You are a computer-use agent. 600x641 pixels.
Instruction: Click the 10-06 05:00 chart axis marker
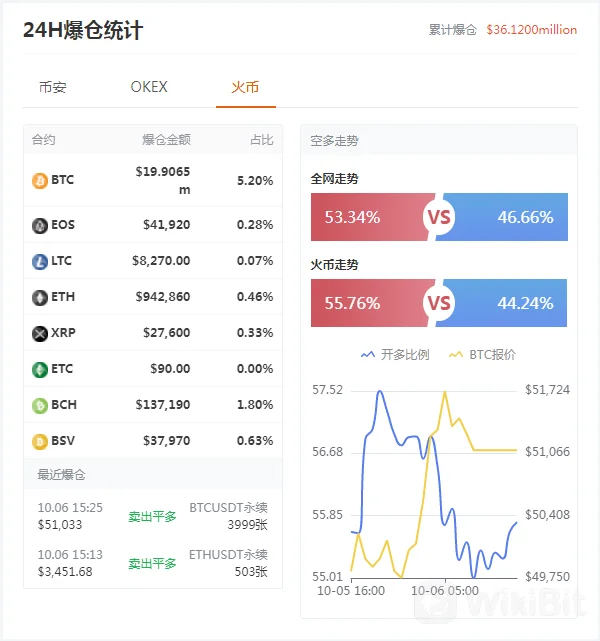[x=445, y=590]
